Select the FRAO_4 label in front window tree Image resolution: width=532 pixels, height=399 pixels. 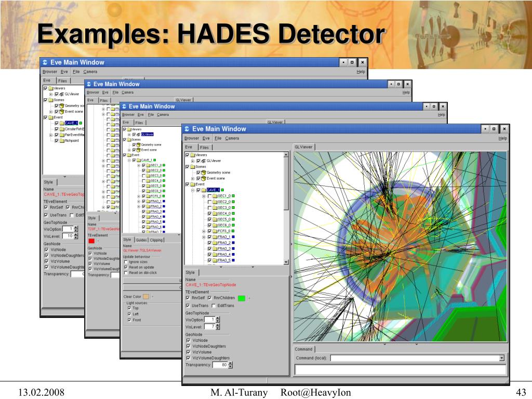(x=224, y=255)
